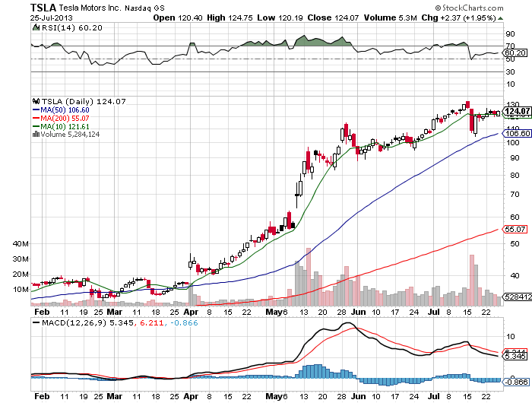Click the Volume 5.3M header value
Screen dimensions: 532x403
pyautogui.click(x=390, y=18)
